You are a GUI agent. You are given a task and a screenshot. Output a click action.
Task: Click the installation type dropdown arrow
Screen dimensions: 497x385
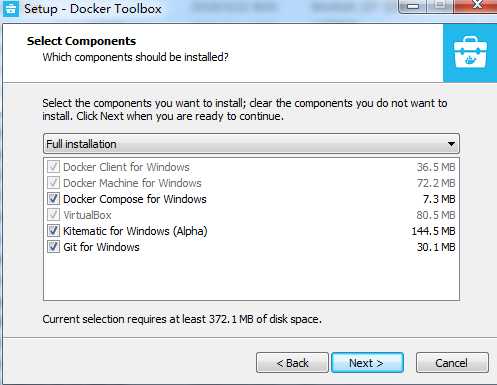point(451,144)
